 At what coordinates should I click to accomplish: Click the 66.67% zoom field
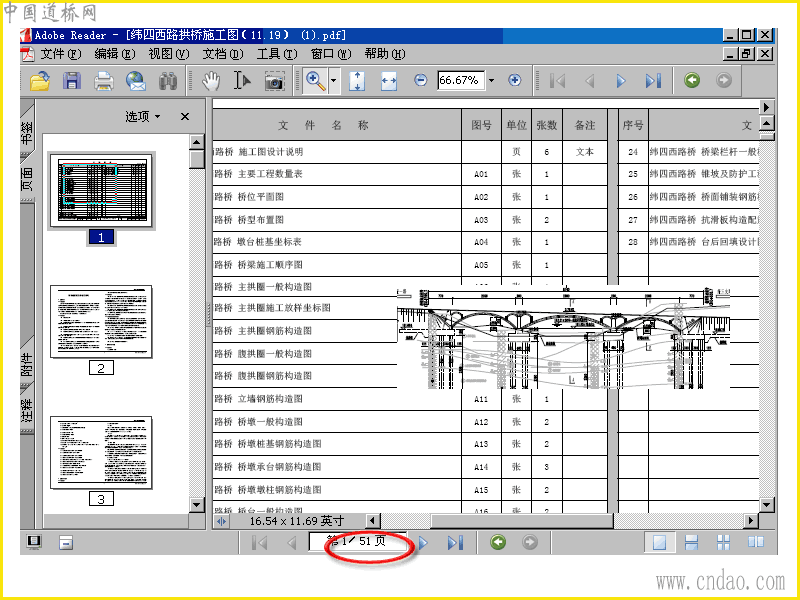click(460, 80)
